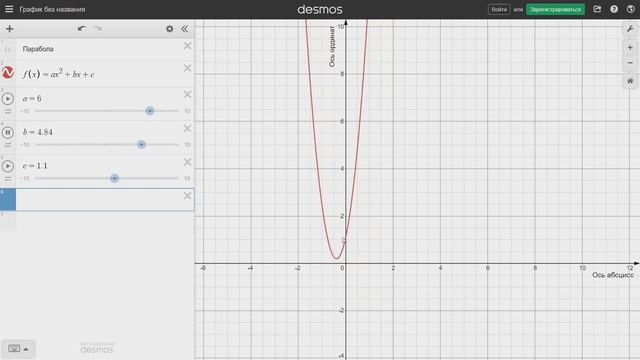Toggle visibility of the f(x) curve
Image resolution: width=640 pixels, height=360 pixels.
(x=8, y=73)
